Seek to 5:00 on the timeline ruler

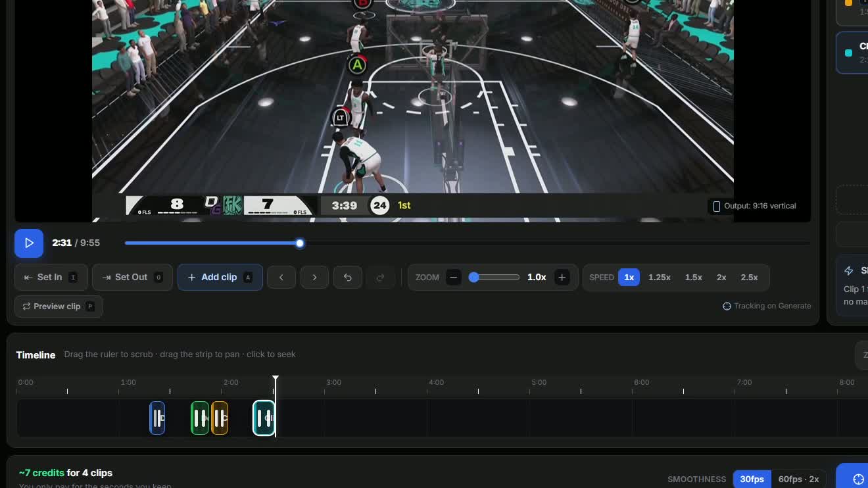[539, 383]
